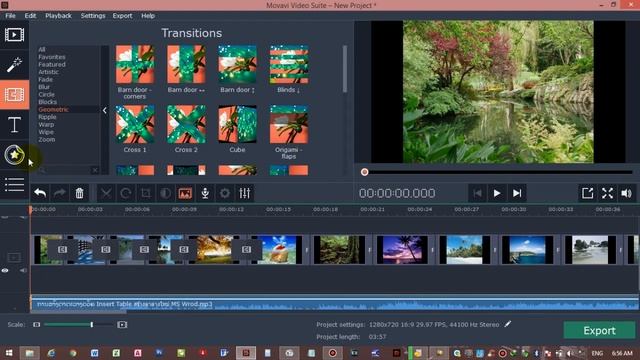This screenshot has height=360, width=640.
Task: Open File Explorer from the taskbar
Action: tap(29, 353)
